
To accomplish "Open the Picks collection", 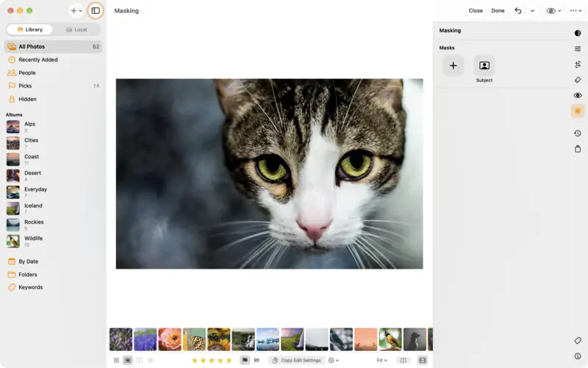I will pos(53,86).
